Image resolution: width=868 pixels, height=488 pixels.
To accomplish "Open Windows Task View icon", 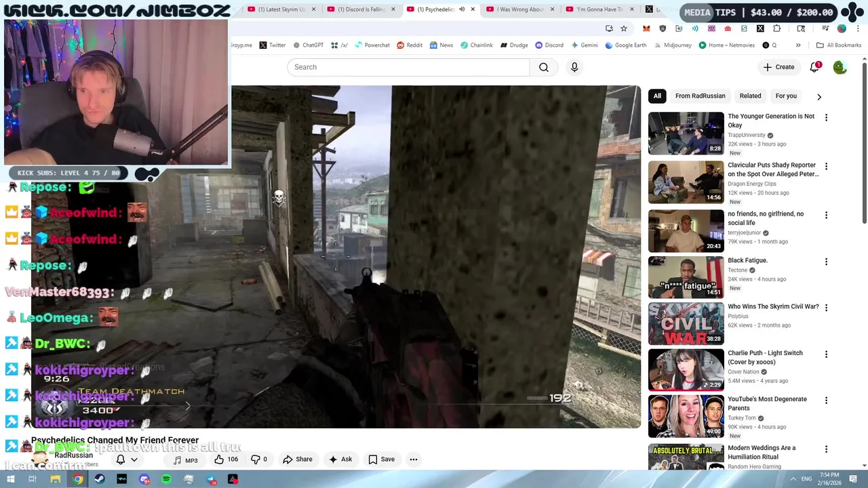I will pyautogui.click(x=33, y=479).
